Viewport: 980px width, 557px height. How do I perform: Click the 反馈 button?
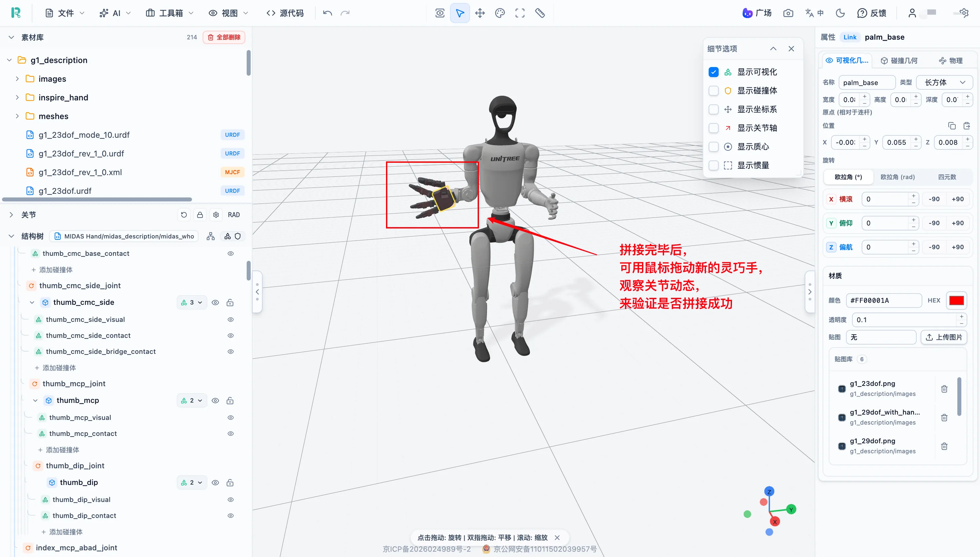[872, 13]
